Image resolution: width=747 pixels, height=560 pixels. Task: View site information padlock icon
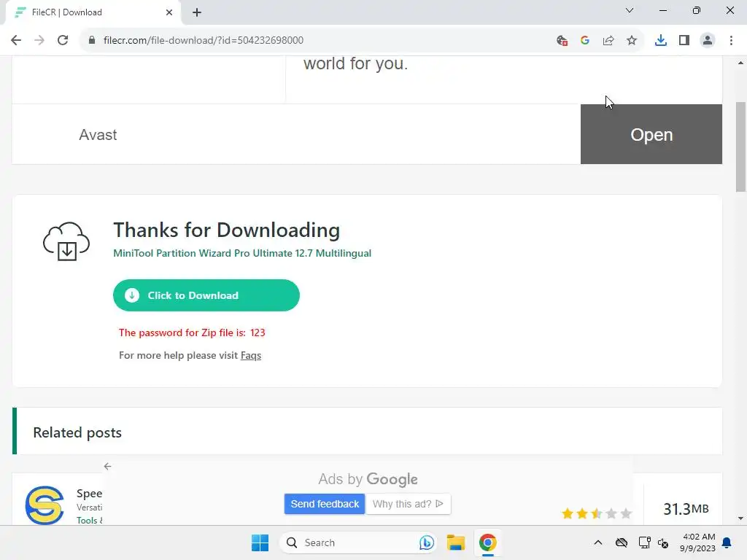[91, 41]
